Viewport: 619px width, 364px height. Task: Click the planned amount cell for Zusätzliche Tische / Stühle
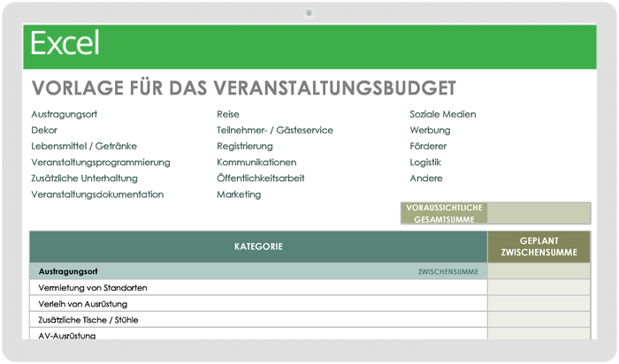(x=539, y=320)
